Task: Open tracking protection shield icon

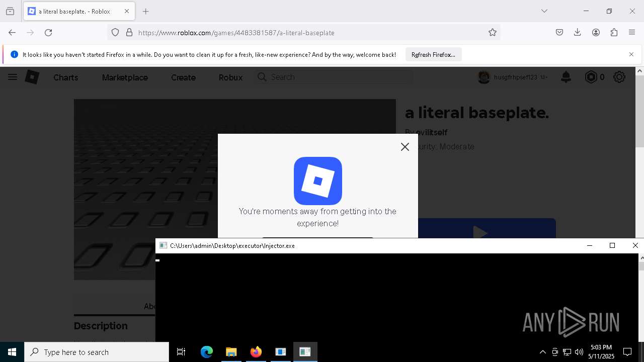Action: click(115, 33)
